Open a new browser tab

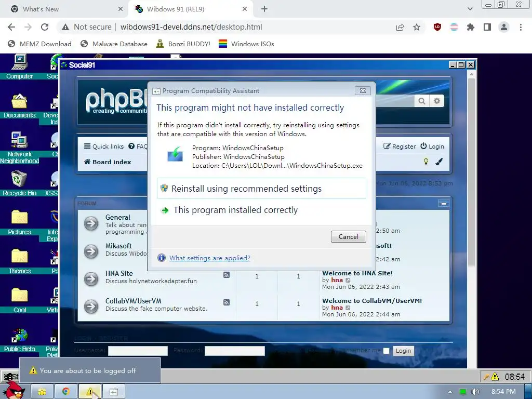click(264, 9)
